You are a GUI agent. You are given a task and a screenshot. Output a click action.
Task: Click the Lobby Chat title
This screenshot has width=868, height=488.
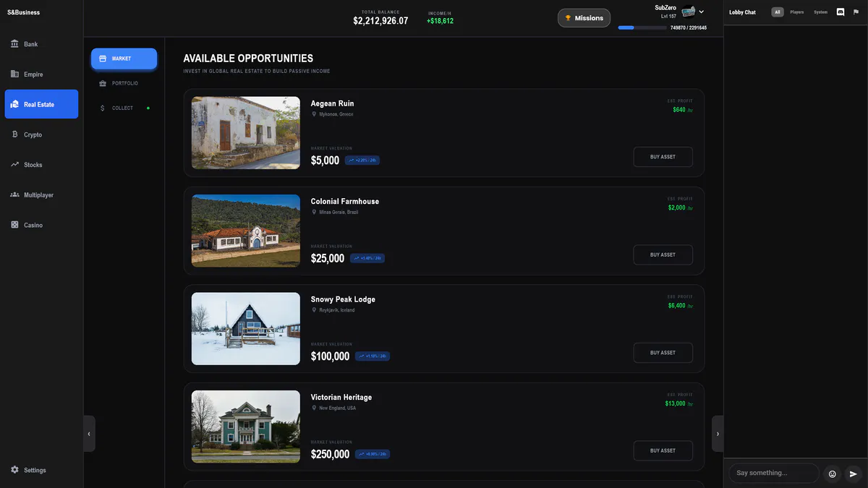pos(742,12)
